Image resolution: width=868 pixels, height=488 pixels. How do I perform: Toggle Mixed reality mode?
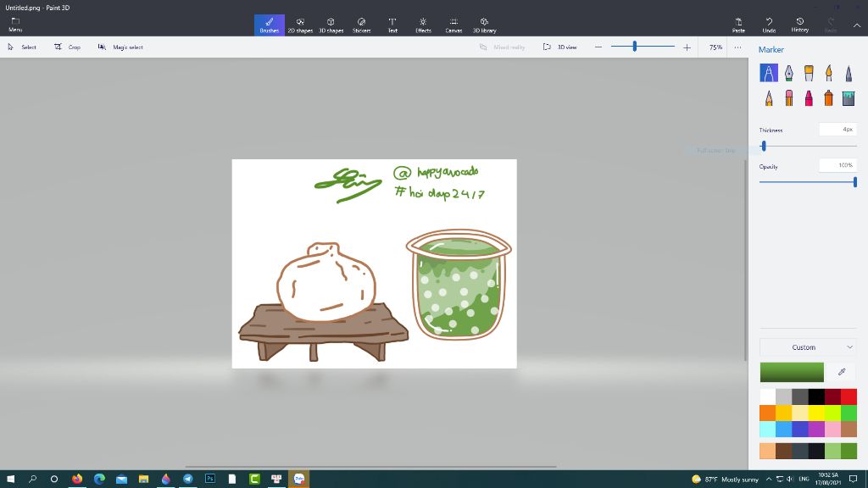pos(502,47)
